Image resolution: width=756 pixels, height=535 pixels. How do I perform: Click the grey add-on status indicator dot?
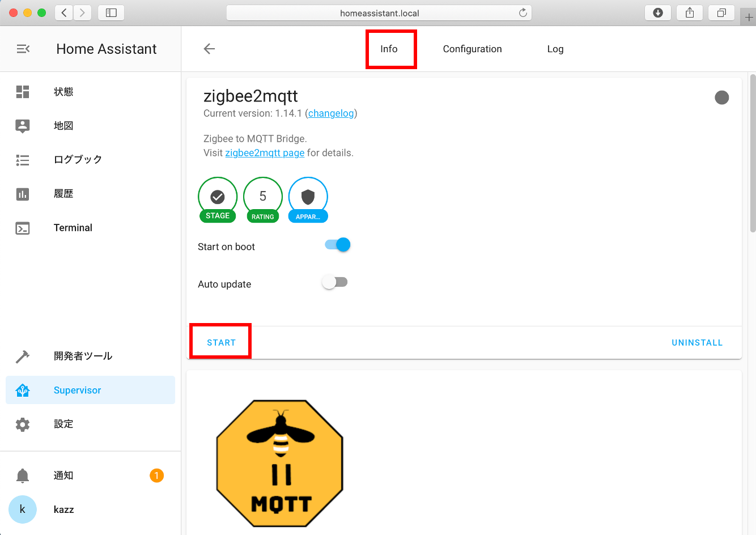[722, 97]
